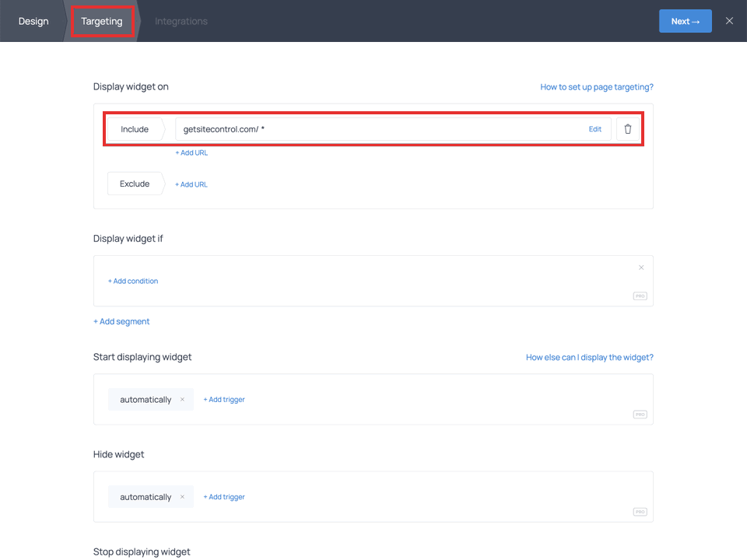Image resolution: width=747 pixels, height=560 pixels.
Task: Click PRO badge in Start displaying widget box
Action: pyautogui.click(x=640, y=415)
